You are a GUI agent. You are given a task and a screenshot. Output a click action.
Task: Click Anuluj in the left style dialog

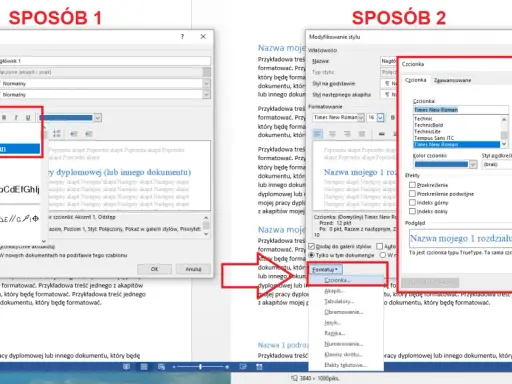pyautogui.click(x=193, y=269)
